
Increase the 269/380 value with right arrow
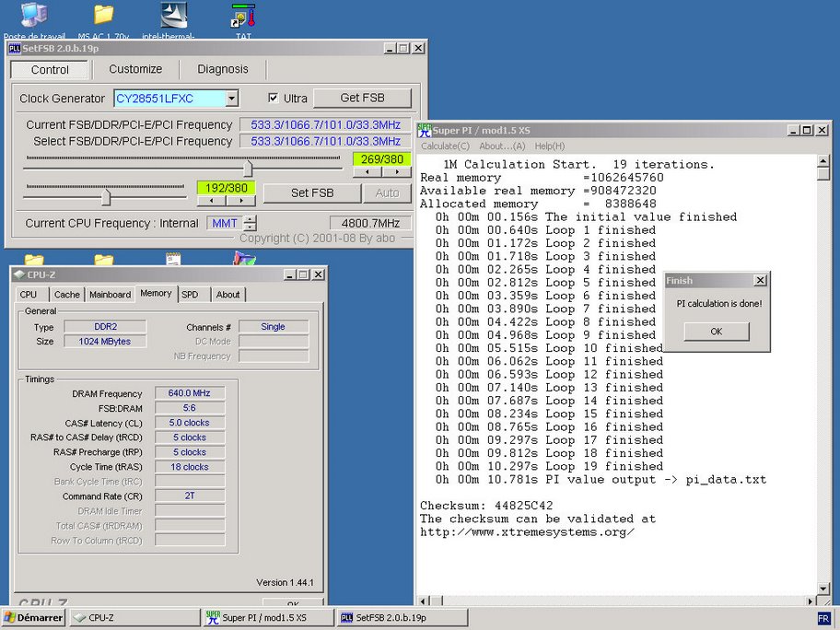tap(396, 172)
